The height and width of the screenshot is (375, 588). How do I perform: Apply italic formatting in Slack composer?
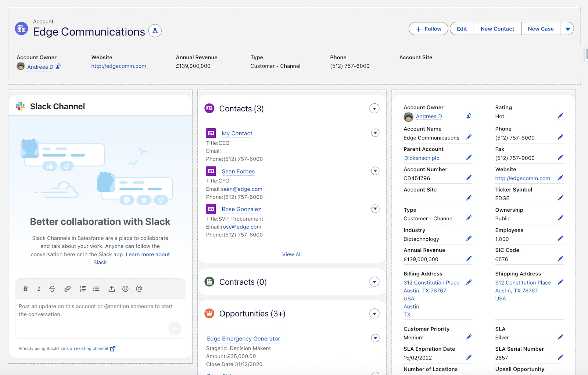tap(39, 289)
